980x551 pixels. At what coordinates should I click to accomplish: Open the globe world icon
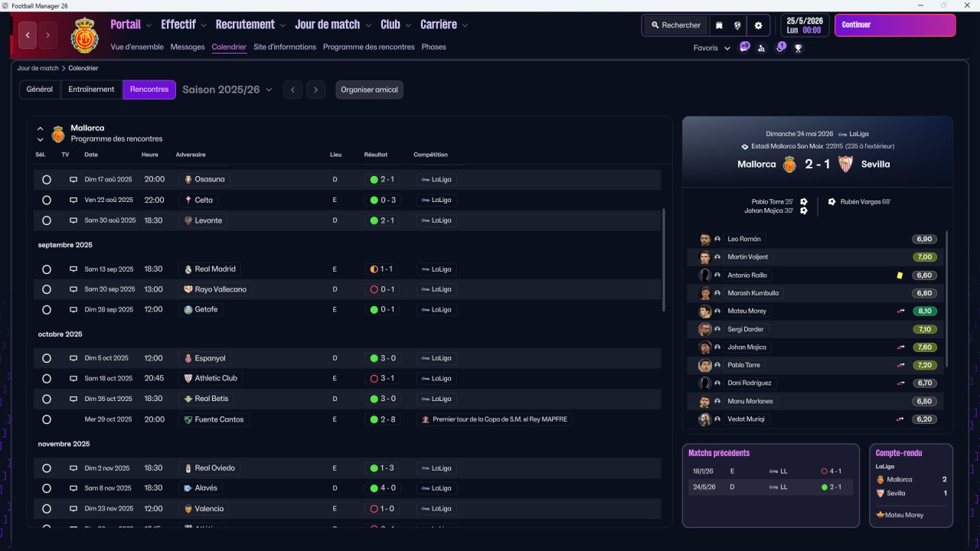pyautogui.click(x=738, y=25)
